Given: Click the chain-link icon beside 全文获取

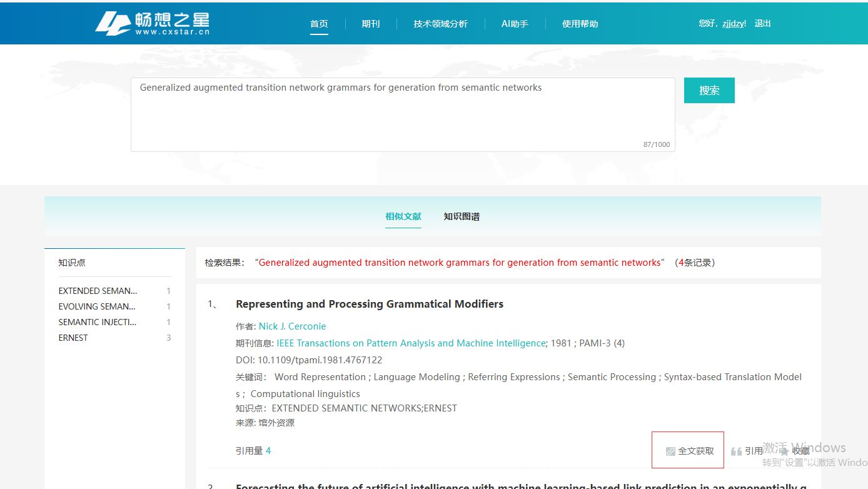Looking at the screenshot, I should click(670, 451).
